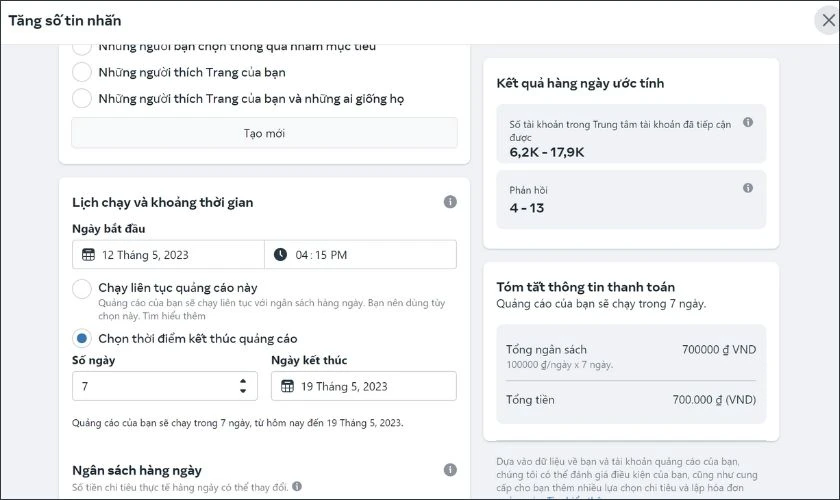The image size is (840, 500).
Task: Close the Tăng số tin nhắn dialog
Action: click(x=828, y=21)
